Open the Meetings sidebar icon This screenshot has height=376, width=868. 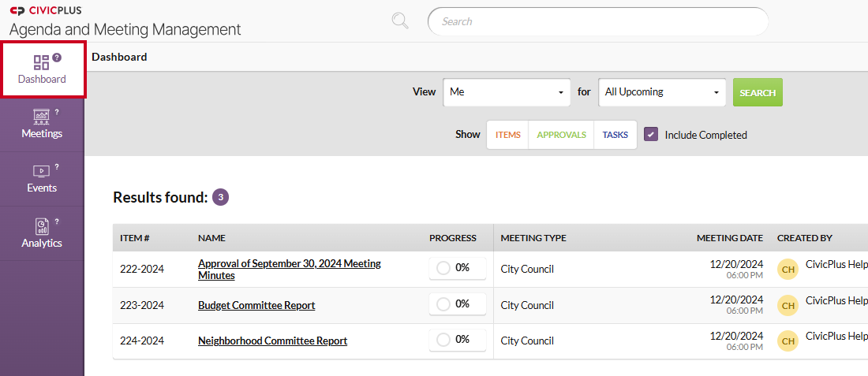pyautogui.click(x=42, y=116)
